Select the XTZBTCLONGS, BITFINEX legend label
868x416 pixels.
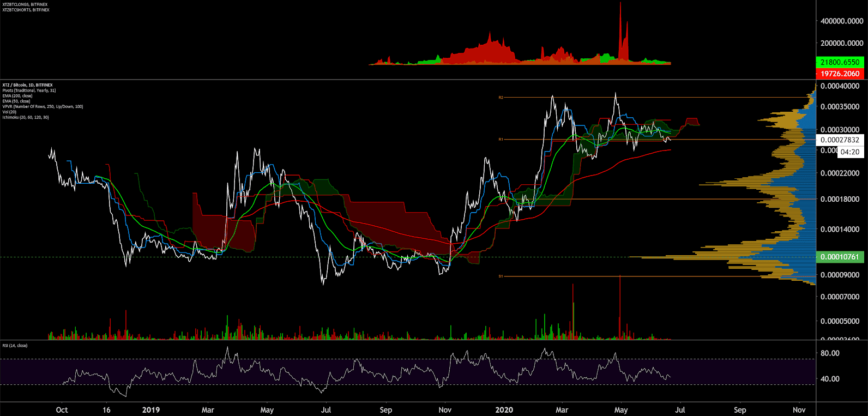point(25,4)
